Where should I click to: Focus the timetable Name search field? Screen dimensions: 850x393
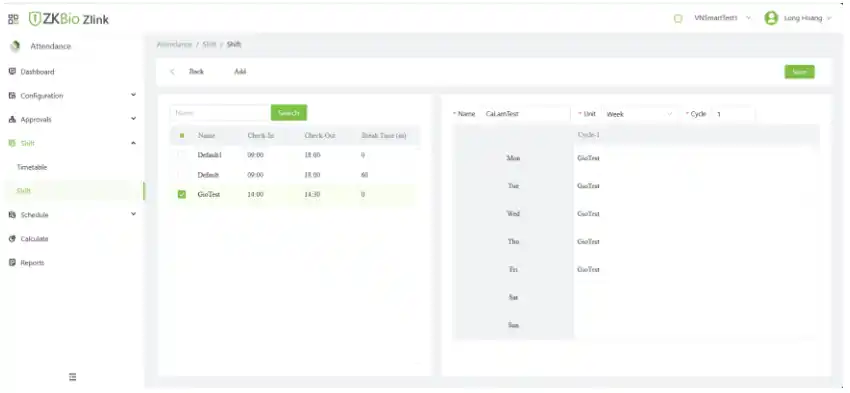[220, 113]
